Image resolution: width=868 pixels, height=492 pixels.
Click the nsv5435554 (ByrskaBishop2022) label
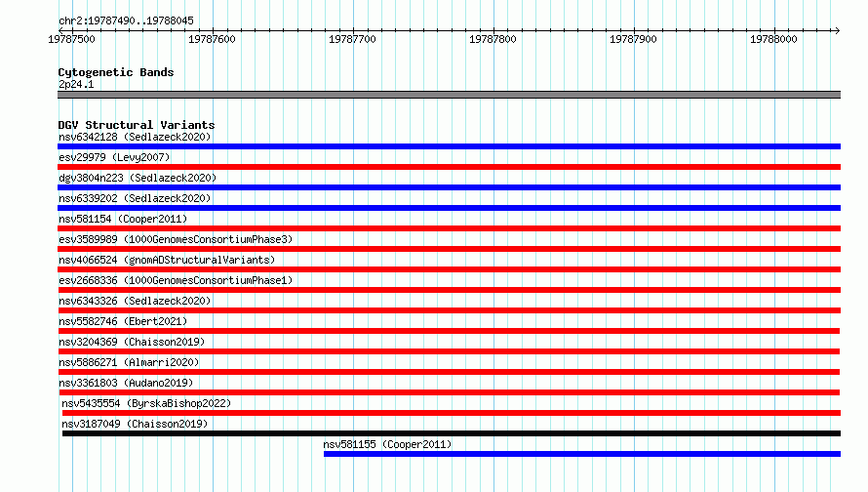tap(146, 403)
